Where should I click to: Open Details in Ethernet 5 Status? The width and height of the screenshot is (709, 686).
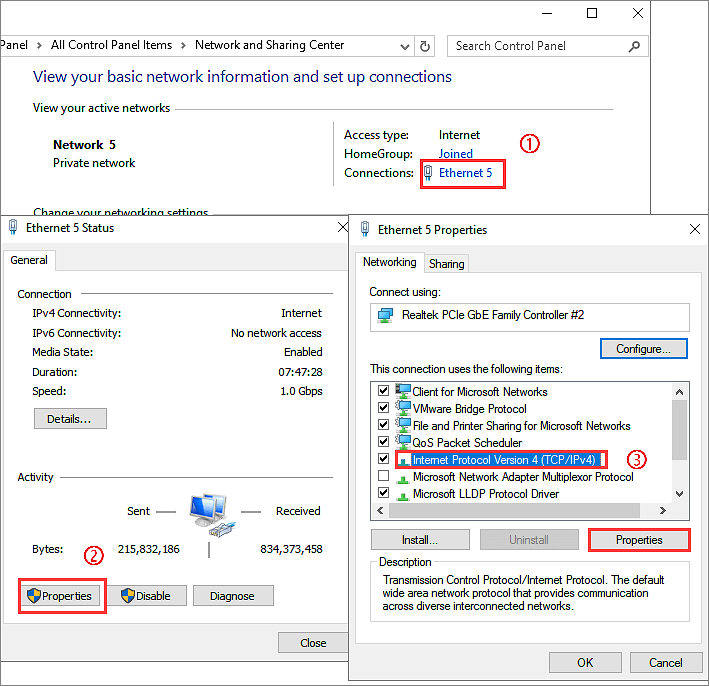pyautogui.click(x=70, y=419)
